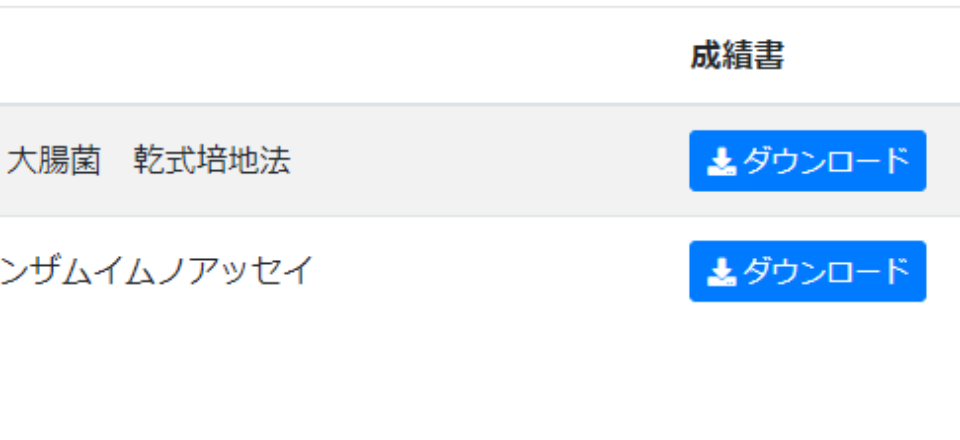This screenshot has width=960, height=440.
Task: Open certificate download for the アッセイ entry
Action: (808, 271)
